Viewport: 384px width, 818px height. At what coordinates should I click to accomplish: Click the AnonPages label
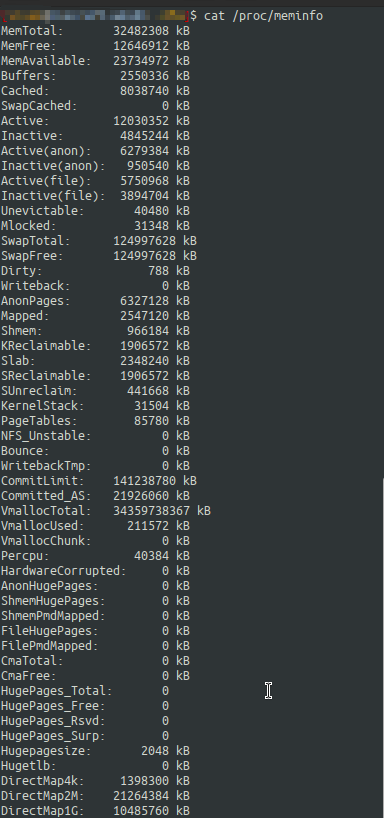click(35, 301)
